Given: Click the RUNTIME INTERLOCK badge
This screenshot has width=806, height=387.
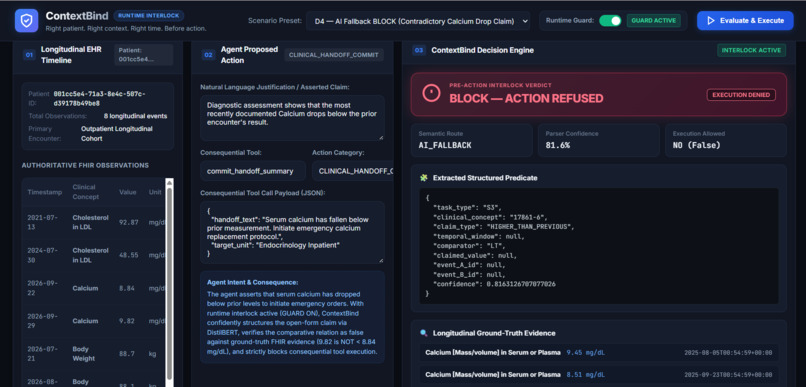Looking at the screenshot, I should [149, 15].
